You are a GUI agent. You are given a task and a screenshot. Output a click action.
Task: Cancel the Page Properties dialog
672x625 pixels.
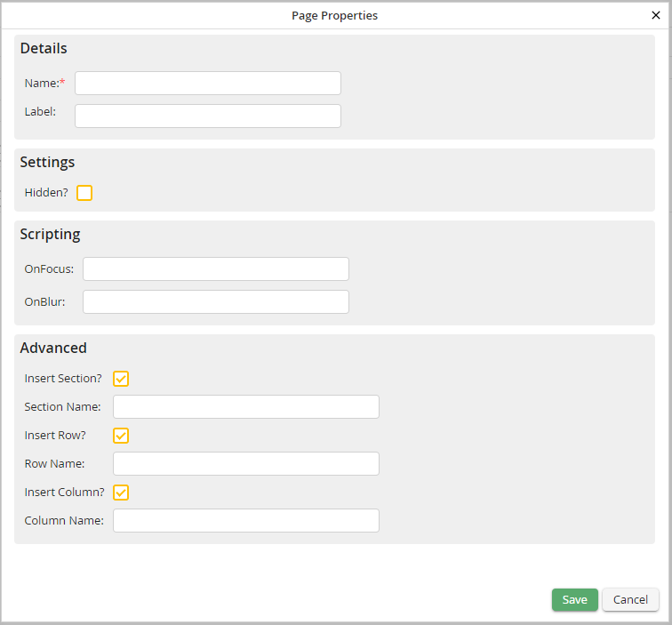(x=630, y=600)
